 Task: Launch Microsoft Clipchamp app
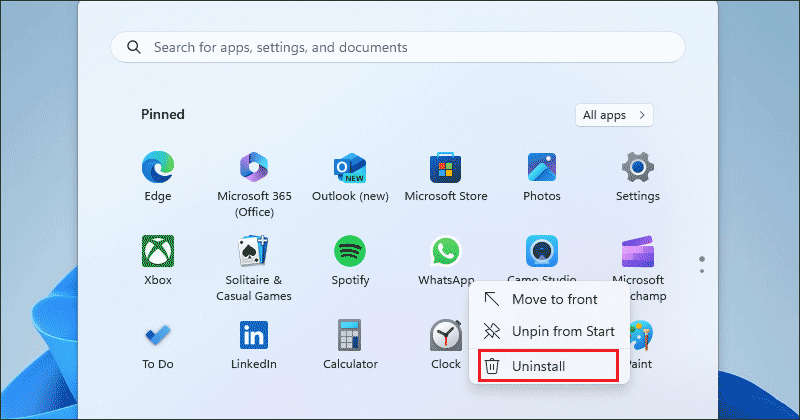coord(638,254)
